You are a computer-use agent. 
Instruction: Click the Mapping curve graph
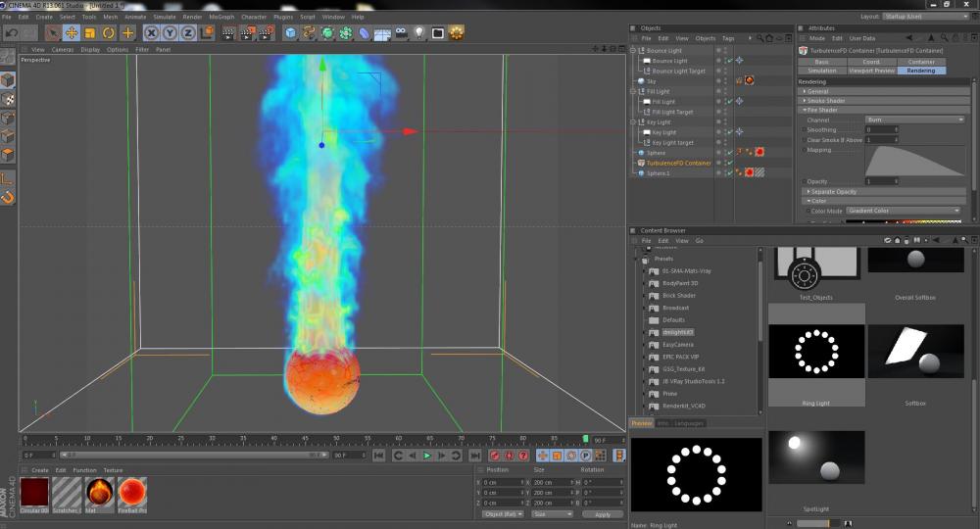point(915,161)
